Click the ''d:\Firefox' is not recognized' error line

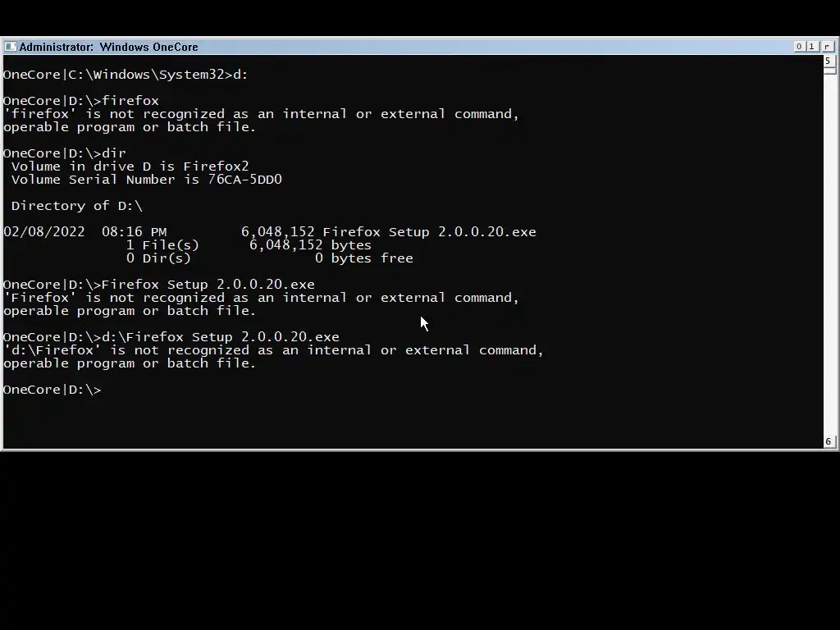click(x=273, y=350)
